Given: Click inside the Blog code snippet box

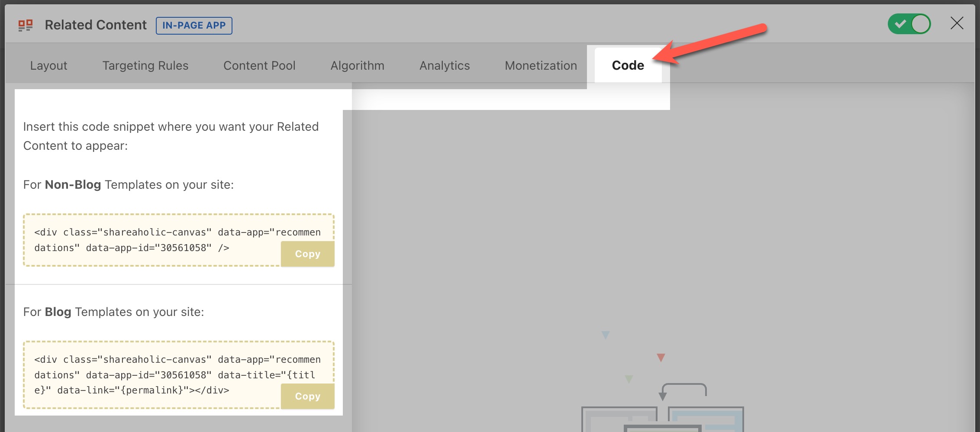Looking at the screenshot, I should [x=179, y=375].
